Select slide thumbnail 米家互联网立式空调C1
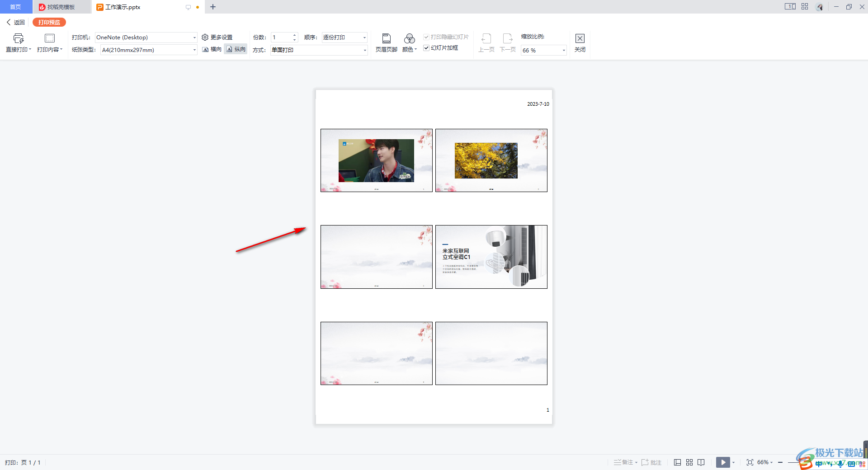 (x=491, y=257)
